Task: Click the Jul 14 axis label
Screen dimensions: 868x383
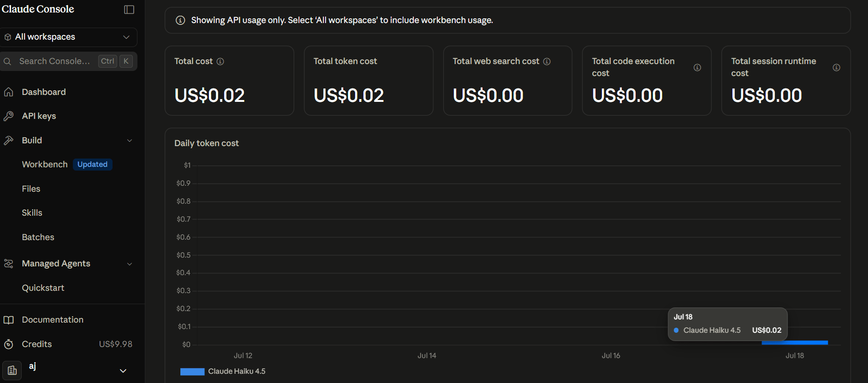Action: point(427,356)
